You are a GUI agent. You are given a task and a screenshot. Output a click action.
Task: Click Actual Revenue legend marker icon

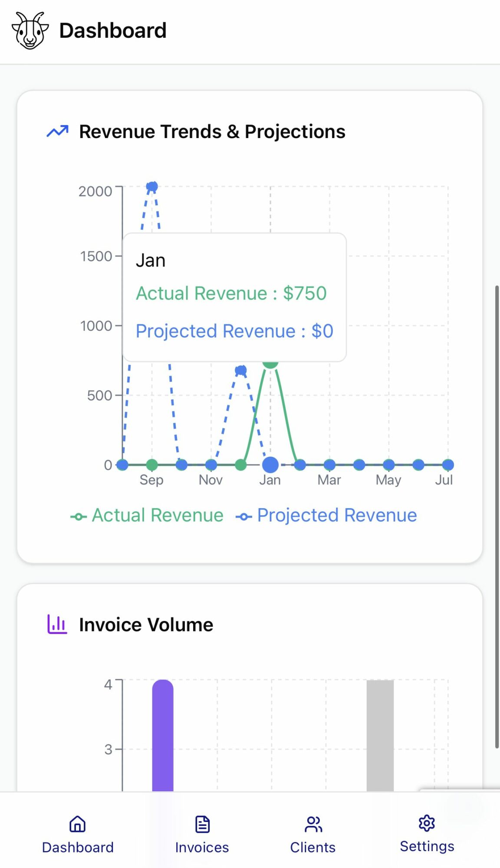click(x=79, y=516)
